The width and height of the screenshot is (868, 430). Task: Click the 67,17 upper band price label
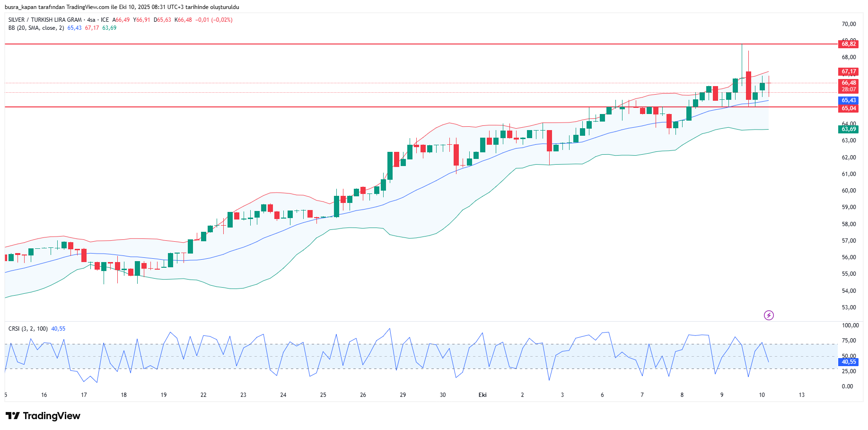(849, 71)
